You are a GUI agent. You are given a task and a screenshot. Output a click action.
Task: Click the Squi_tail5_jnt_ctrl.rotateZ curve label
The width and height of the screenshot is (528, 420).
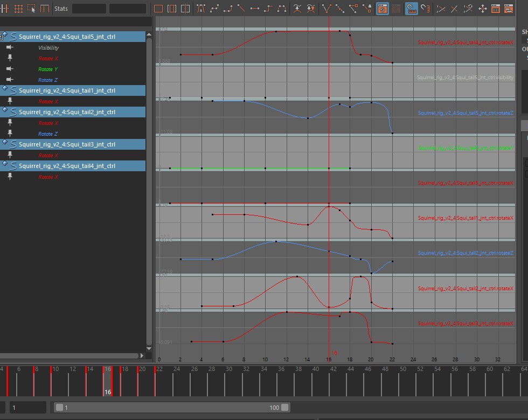[466, 113]
